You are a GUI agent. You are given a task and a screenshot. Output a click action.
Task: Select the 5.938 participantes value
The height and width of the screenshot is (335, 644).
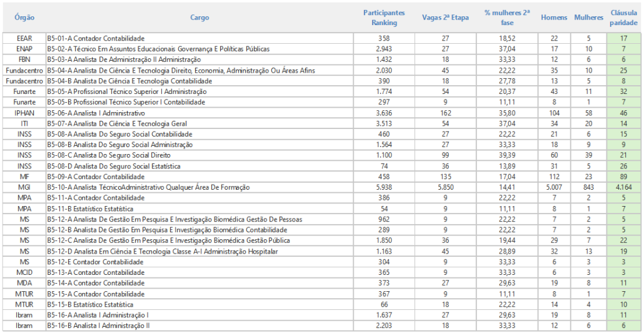tap(384, 188)
